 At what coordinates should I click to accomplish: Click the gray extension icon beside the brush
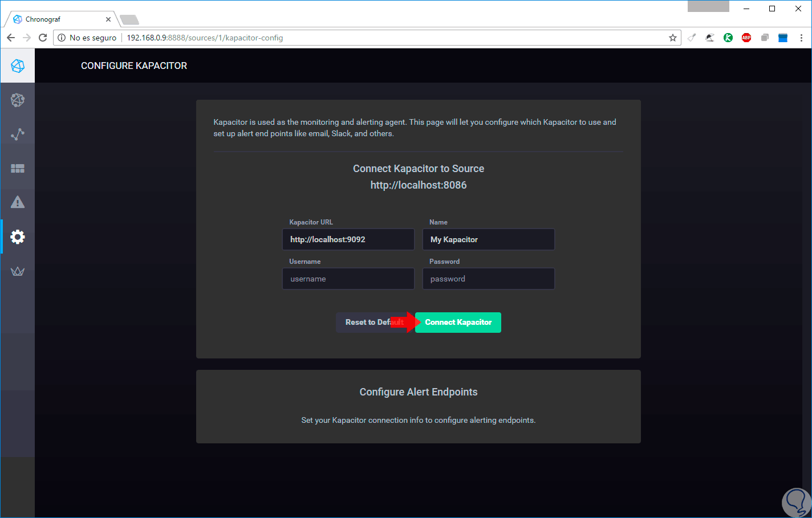tap(710, 38)
